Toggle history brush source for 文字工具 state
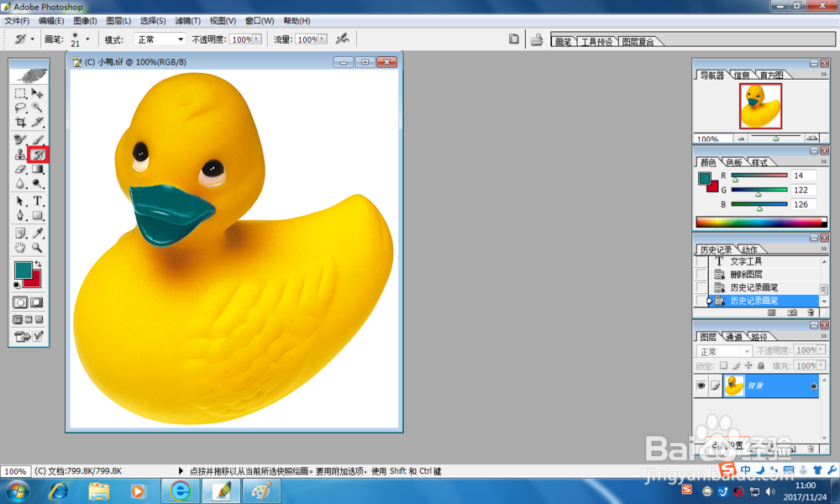This screenshot has height=504, width=840. click(x=701, y=261)
